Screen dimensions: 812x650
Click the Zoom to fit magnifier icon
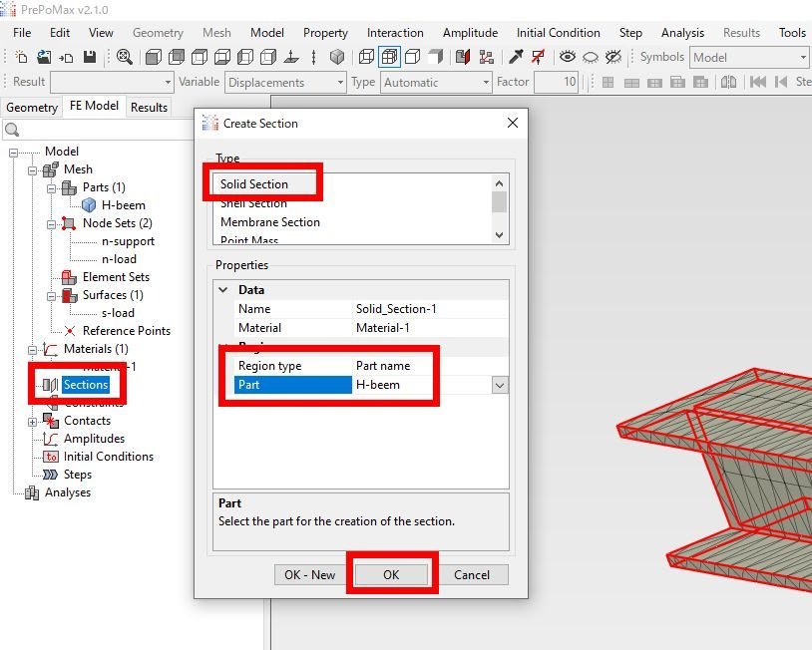125,57
